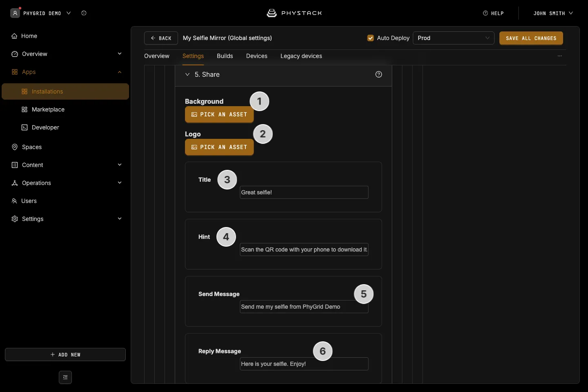Viewport: 588px width, 392px height.
Task: Expand the Overview sidebar chevron
Action: tap(120, 54)
